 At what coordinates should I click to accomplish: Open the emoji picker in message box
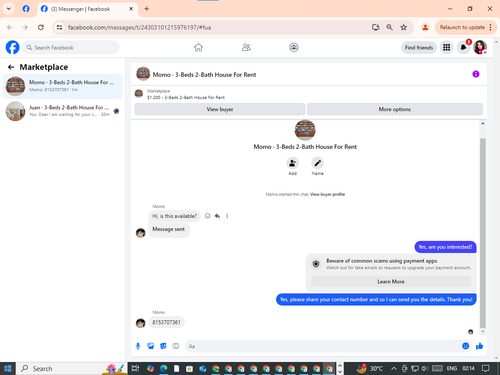pyautogui.click(x=465, y=346)
